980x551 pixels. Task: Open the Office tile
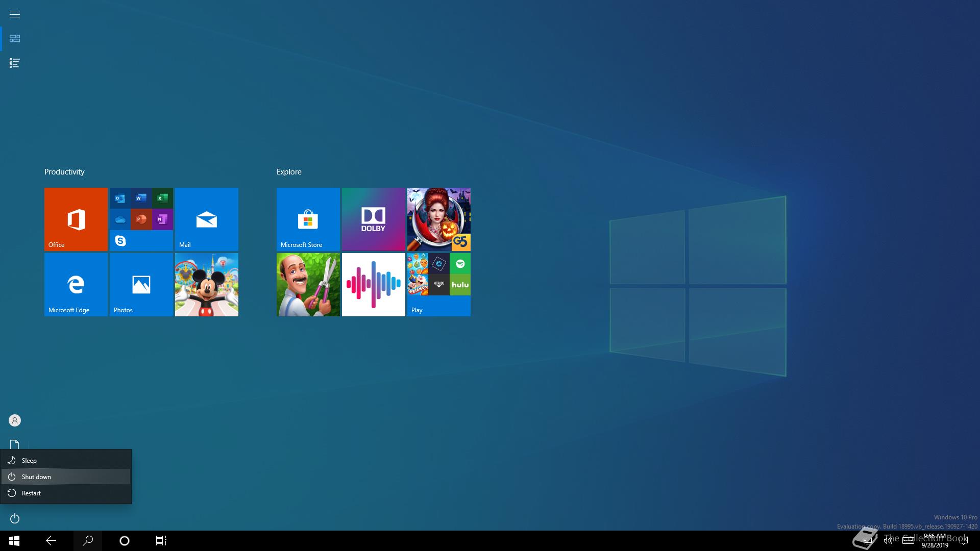(76, 219)
